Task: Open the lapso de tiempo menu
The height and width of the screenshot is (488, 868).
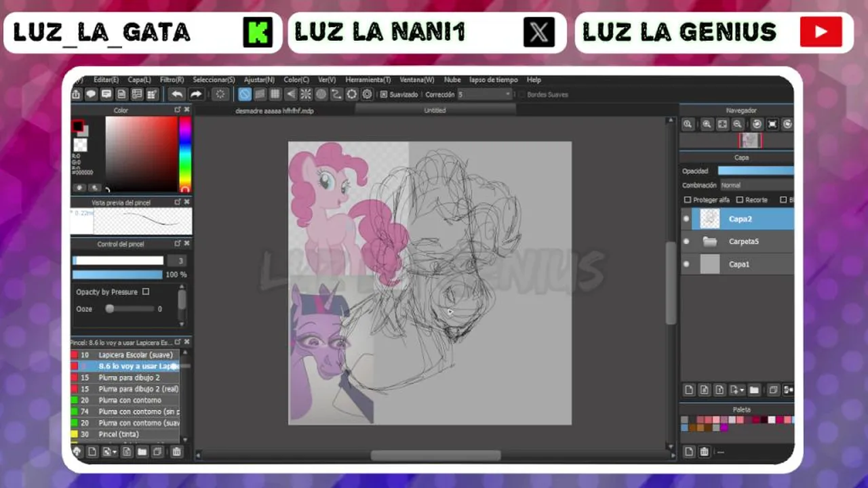Action: pos(494,80)
